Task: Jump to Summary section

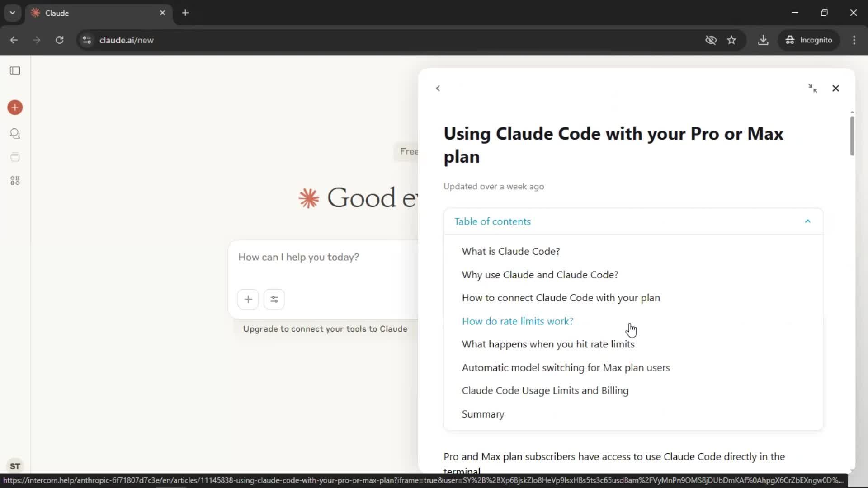Action: coord(483,414)
